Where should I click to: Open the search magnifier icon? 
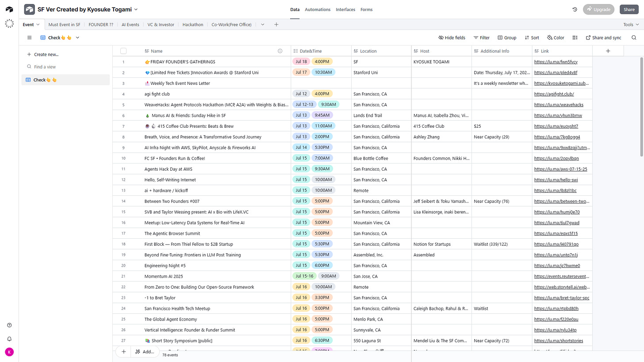pos(634,38)
